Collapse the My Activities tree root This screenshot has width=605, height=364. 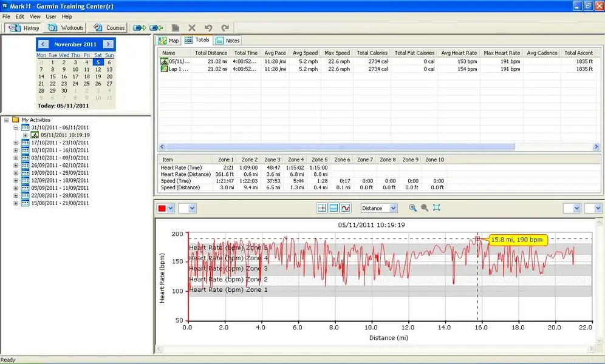7,120
